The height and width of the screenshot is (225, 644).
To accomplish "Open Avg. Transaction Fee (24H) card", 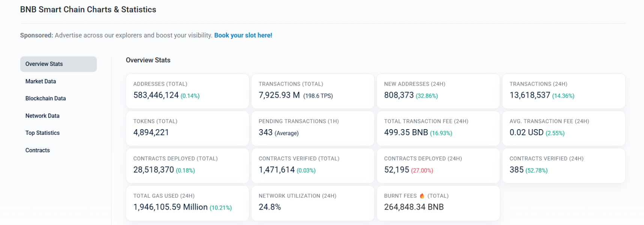I will click(x=564, y=128).
